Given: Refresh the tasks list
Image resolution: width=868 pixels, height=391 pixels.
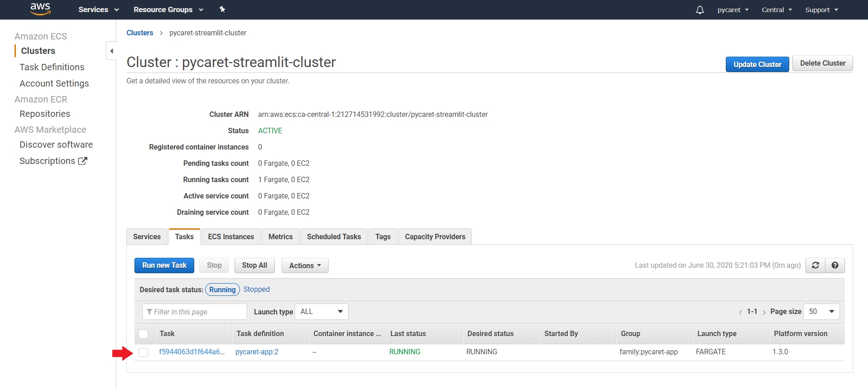Looking at the screenshot, I should point(815,265).
